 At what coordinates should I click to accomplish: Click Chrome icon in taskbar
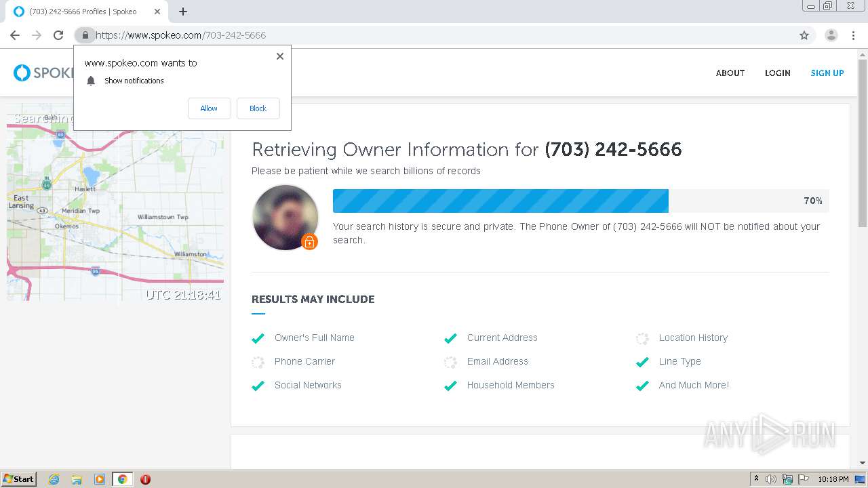coord(122,479)
